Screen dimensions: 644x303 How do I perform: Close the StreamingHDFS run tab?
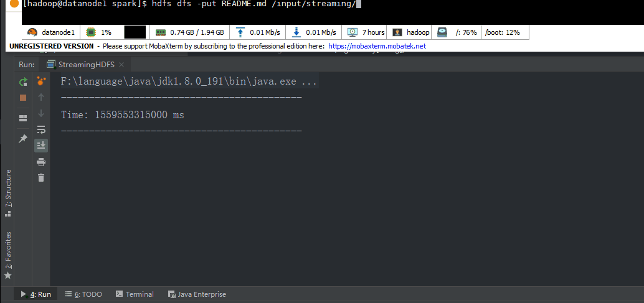(121, 65)
